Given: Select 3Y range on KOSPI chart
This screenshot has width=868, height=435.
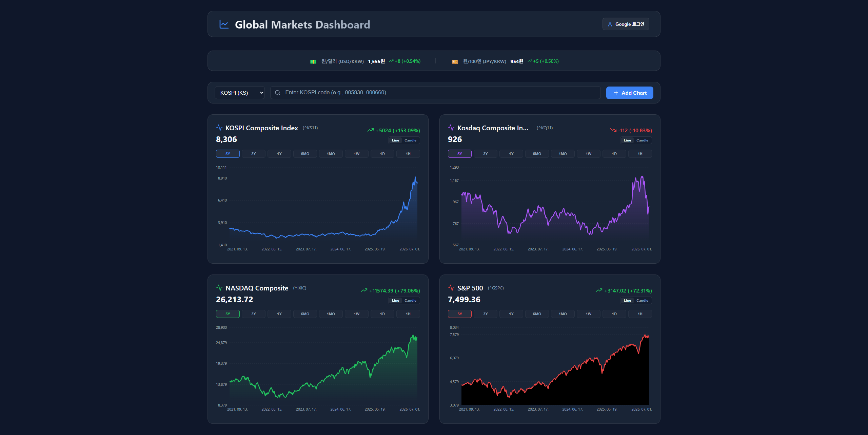Looking at the screenshot, I should pyautogui.click(x=254, y=154).
